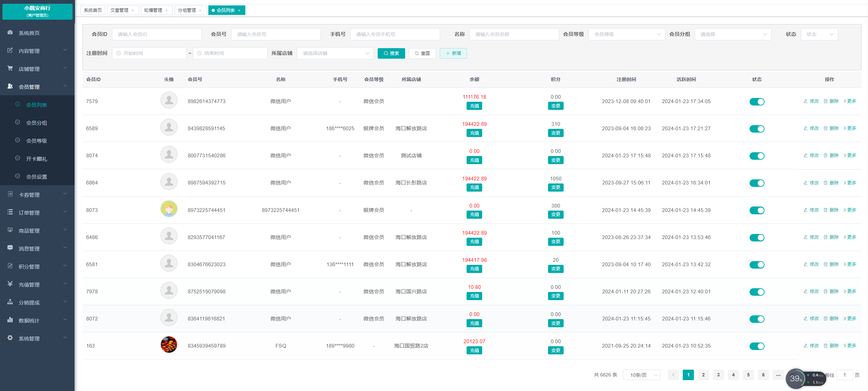Click the 会员管理 user icon

10,86
